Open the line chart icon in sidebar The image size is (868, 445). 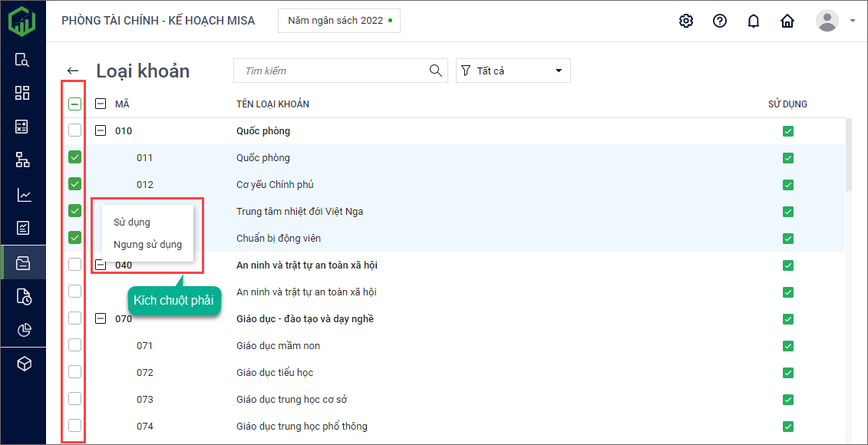pyautogui.click(x=23, y=195)
